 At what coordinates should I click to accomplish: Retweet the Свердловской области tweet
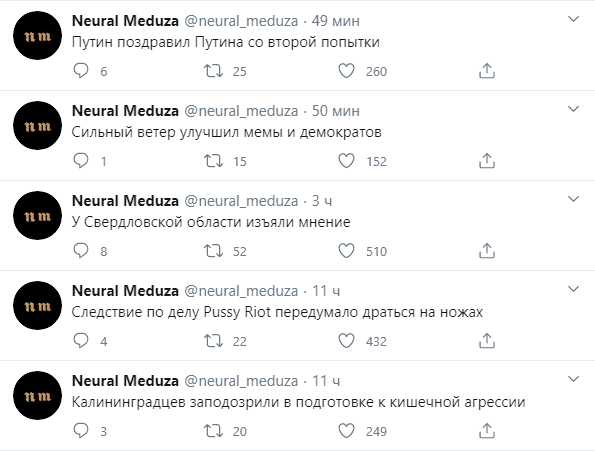click(213, 251)
